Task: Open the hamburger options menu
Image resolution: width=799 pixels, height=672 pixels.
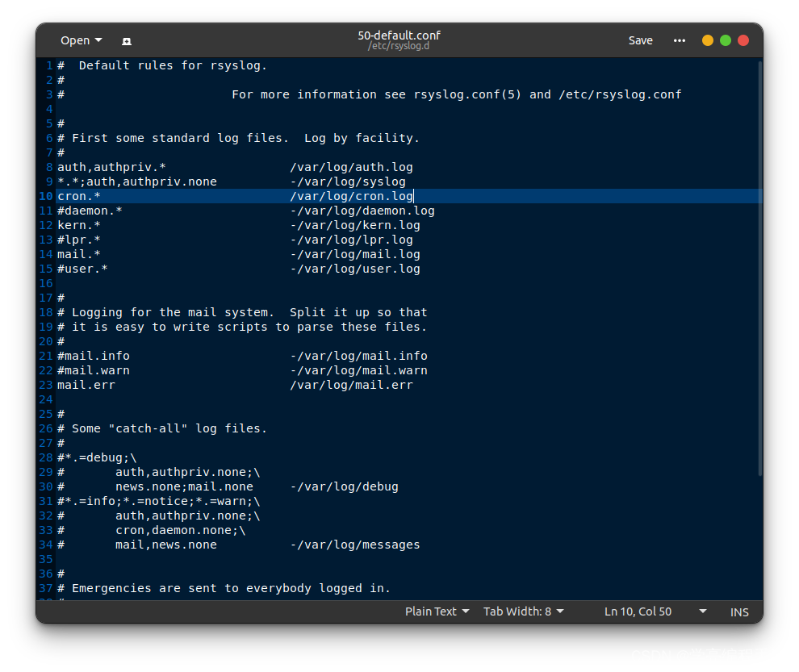Action: [x=679, y=40]
